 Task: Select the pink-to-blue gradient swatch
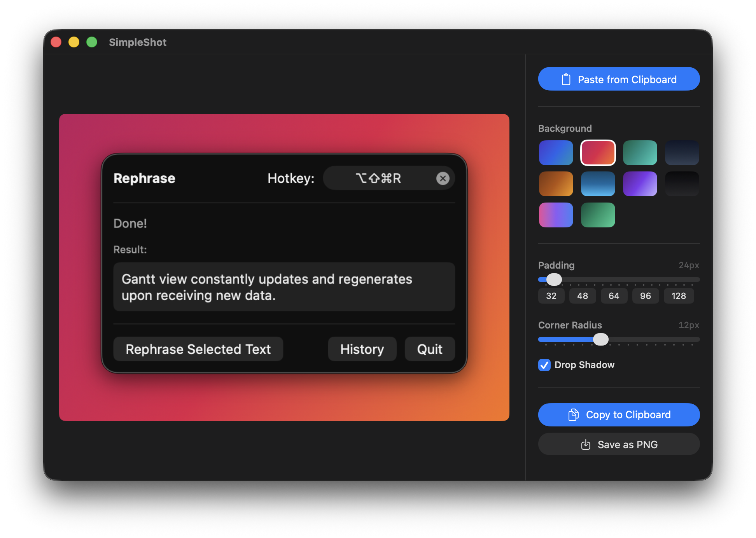pyautogui.click(x=556, y=215)
